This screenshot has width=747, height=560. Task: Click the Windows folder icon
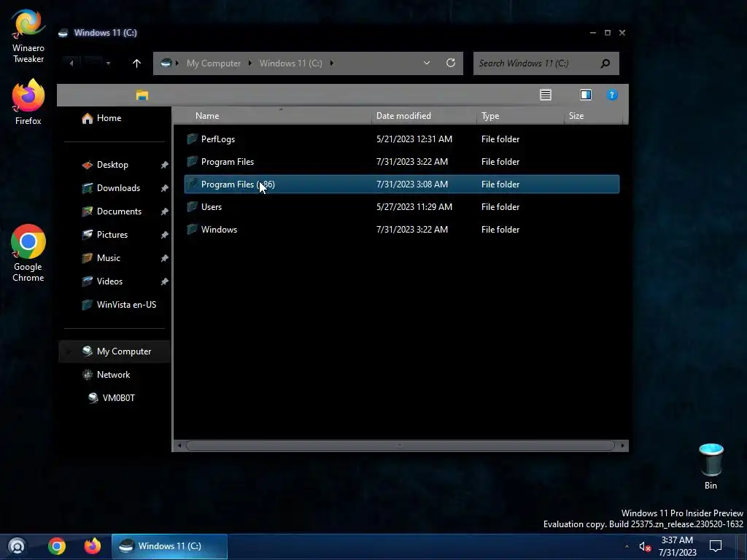(192, 229)
